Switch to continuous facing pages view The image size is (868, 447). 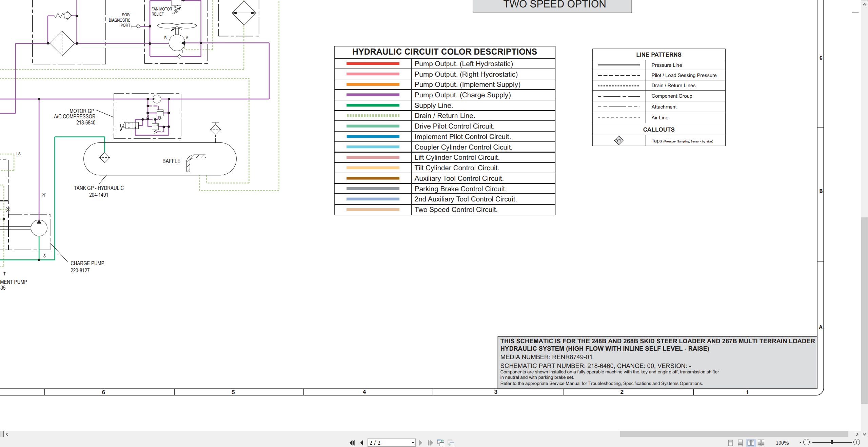pos(761,443)
